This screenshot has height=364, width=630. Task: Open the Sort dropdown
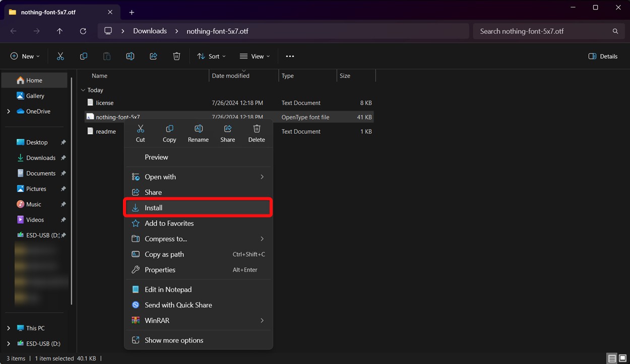(x=211, y=56)
